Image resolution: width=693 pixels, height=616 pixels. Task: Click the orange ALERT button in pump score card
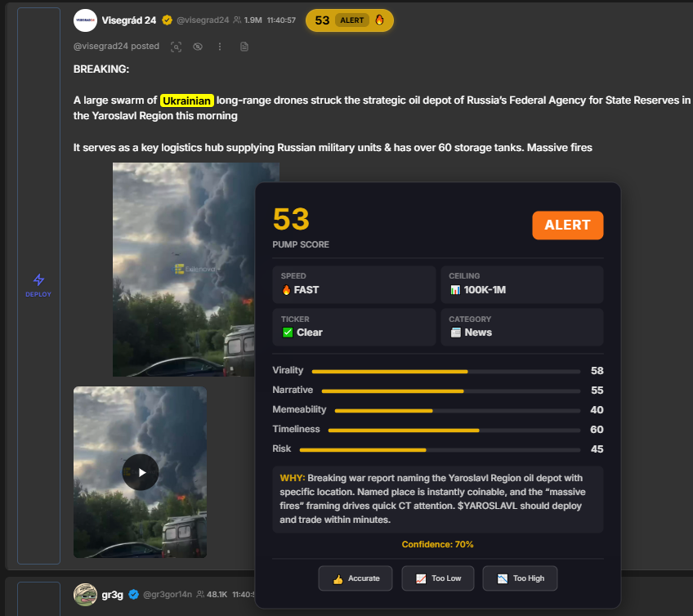pos(567,225)
